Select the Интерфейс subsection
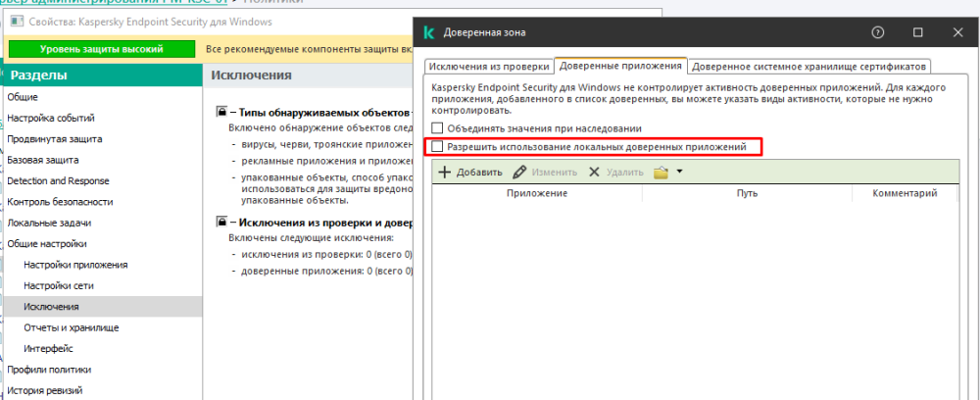The width and height of the screenshot is (980, 400). coord(48,348)
